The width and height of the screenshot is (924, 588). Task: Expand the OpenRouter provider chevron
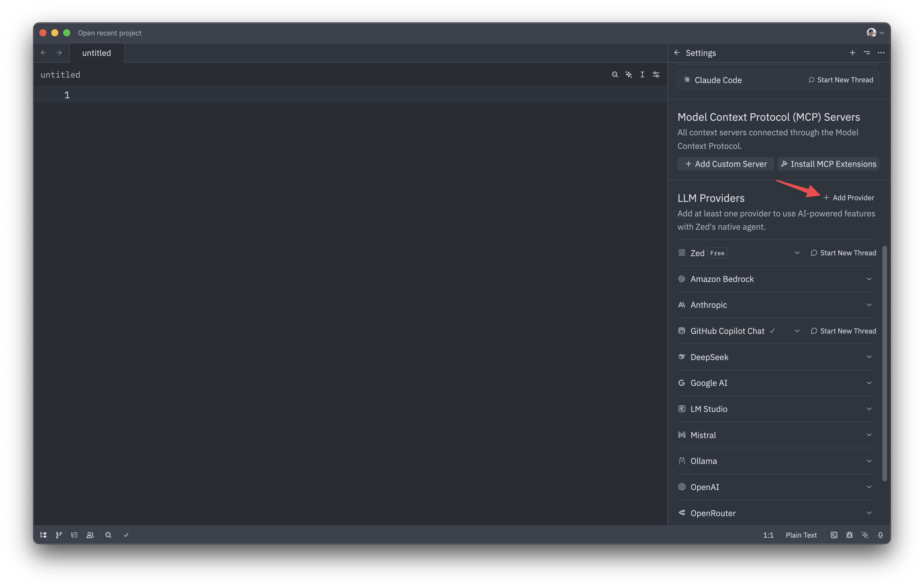tap(869, 513)
